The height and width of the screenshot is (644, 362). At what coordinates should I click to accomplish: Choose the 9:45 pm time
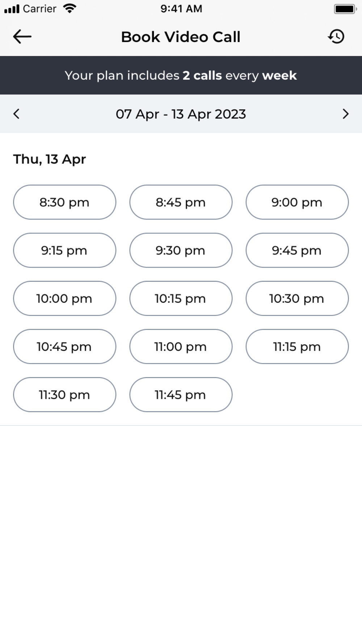pyautogui.click(x=297, y=250)
